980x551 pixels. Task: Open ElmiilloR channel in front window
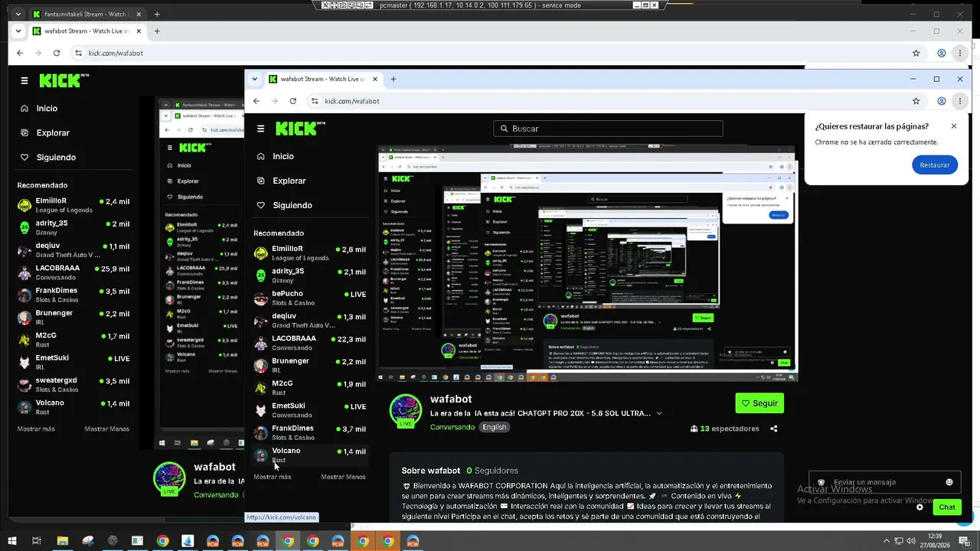[x=309, y=253]
